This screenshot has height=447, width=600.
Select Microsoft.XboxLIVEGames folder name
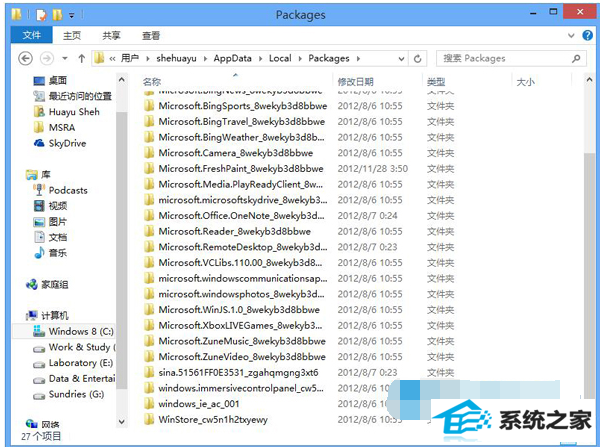click(x=240, y=325)
